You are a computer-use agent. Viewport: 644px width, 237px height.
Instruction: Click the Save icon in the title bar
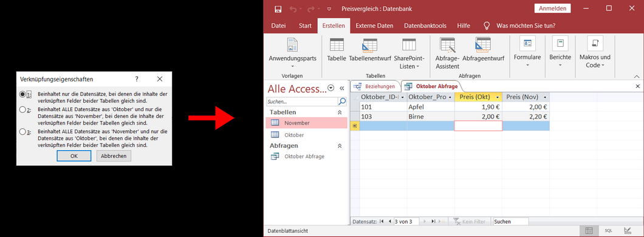(x=278, y=9)
